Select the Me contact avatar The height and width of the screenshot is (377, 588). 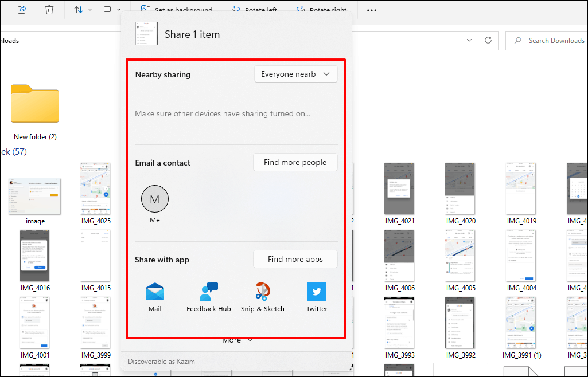tap(154, 199)
